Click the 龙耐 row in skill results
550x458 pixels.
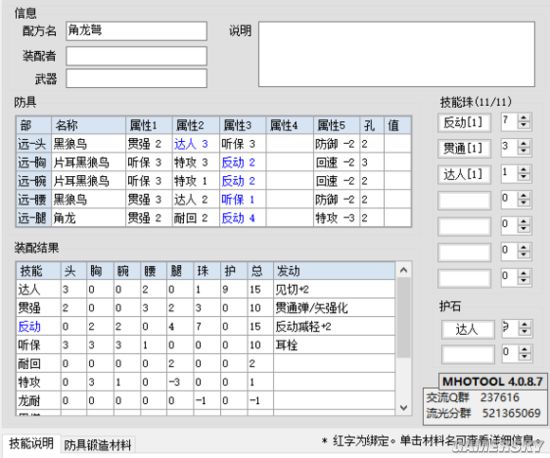point(206,400)
